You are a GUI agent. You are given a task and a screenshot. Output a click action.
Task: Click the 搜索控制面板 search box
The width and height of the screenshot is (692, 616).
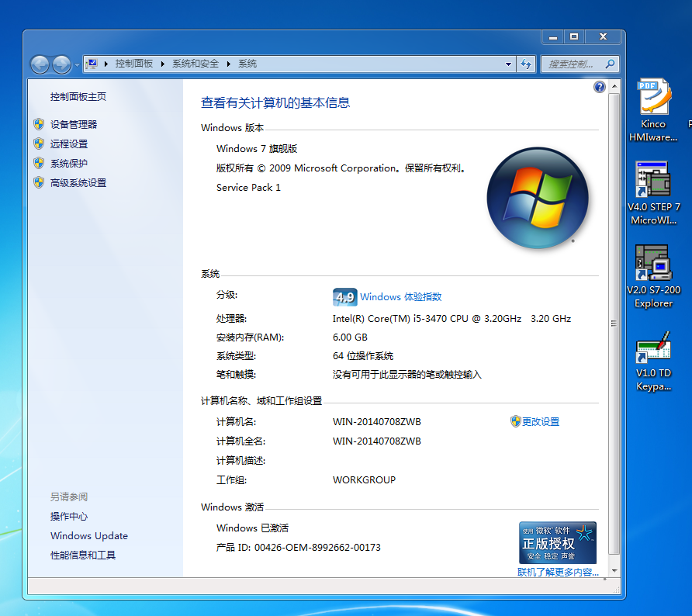point(574,64)
